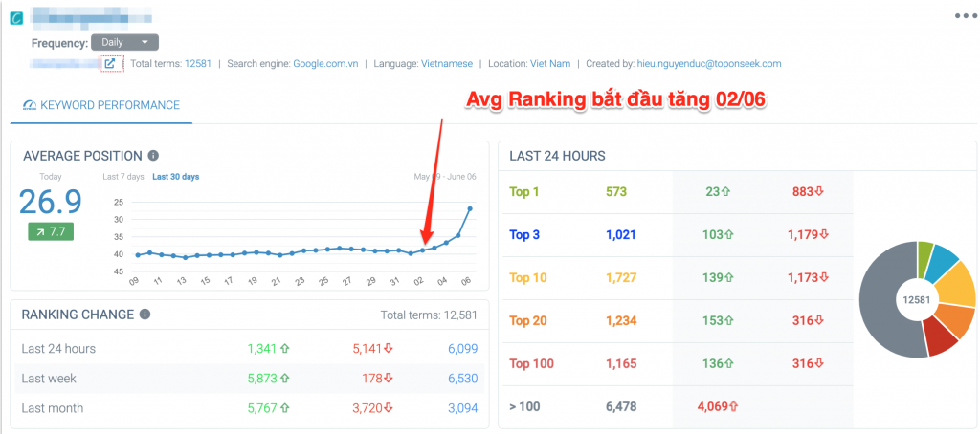Click the total terms 12581 link

(199, 64)
